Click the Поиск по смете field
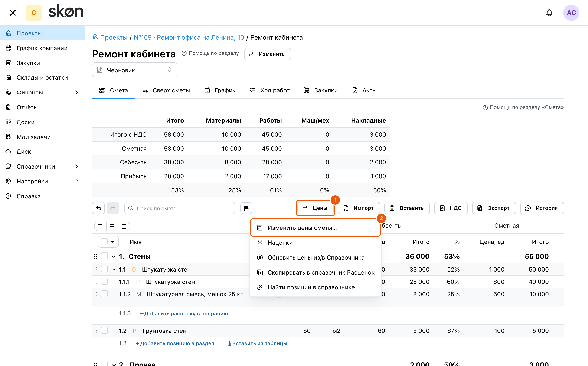Viewport: 588px width, 366px height. (x=180, y=208)
